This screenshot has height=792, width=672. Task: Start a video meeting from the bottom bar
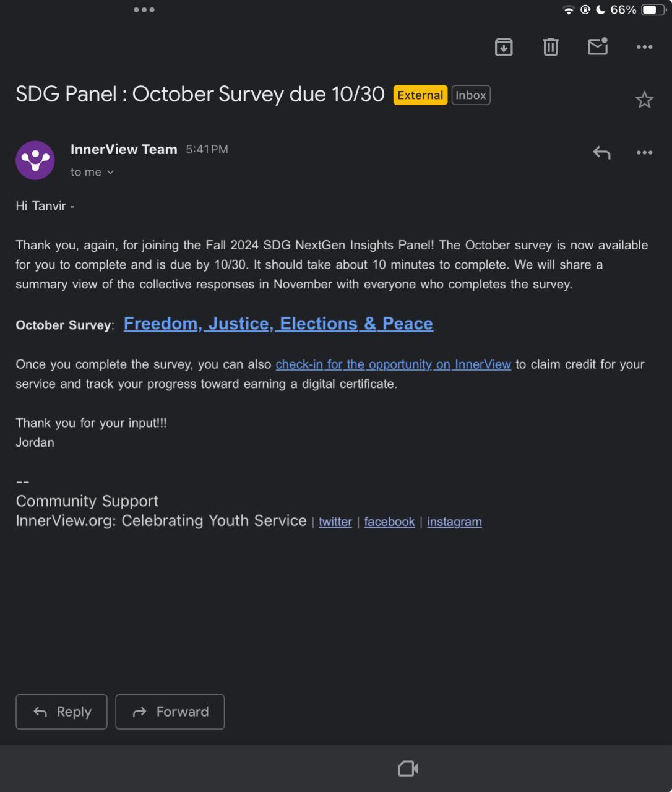(x=408, y=768)
